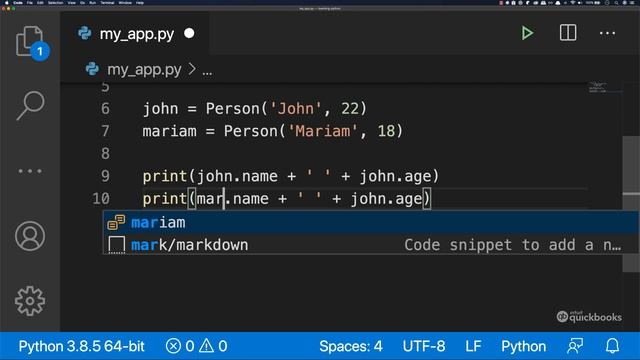The image size is (640, 360).
Task: Click the 'John' string literal
Action: (296, 109)
